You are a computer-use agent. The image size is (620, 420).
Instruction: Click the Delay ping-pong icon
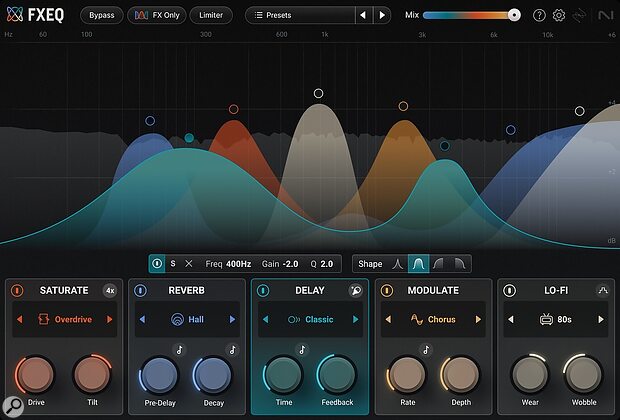pyautogui.click(x=355, y=291)
